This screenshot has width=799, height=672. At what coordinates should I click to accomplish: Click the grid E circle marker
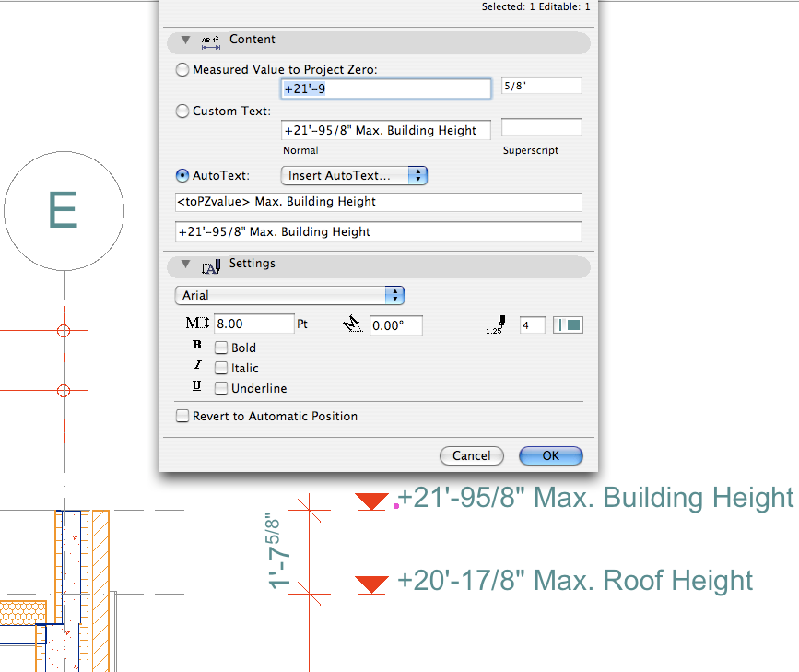[63, 212]
